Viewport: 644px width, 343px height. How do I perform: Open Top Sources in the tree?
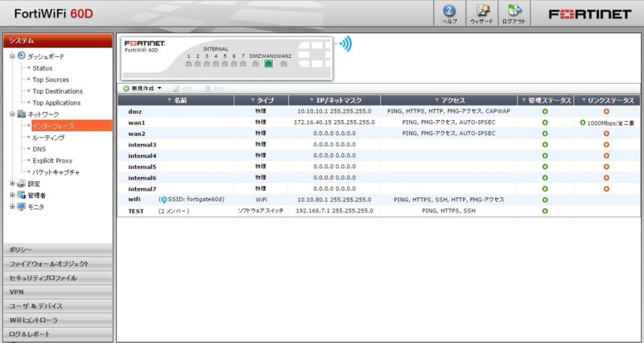point(51,80)
